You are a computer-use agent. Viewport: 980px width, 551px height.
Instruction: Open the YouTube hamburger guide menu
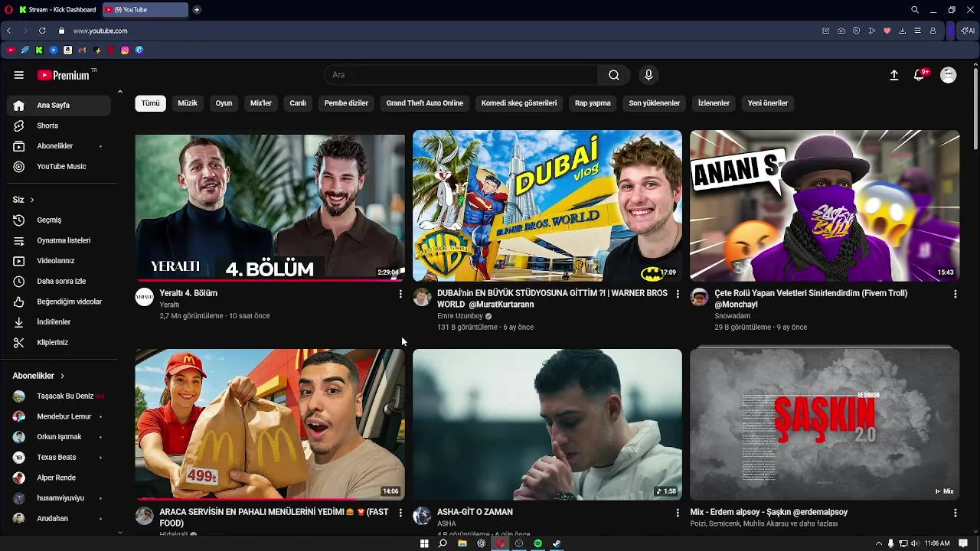19,75
